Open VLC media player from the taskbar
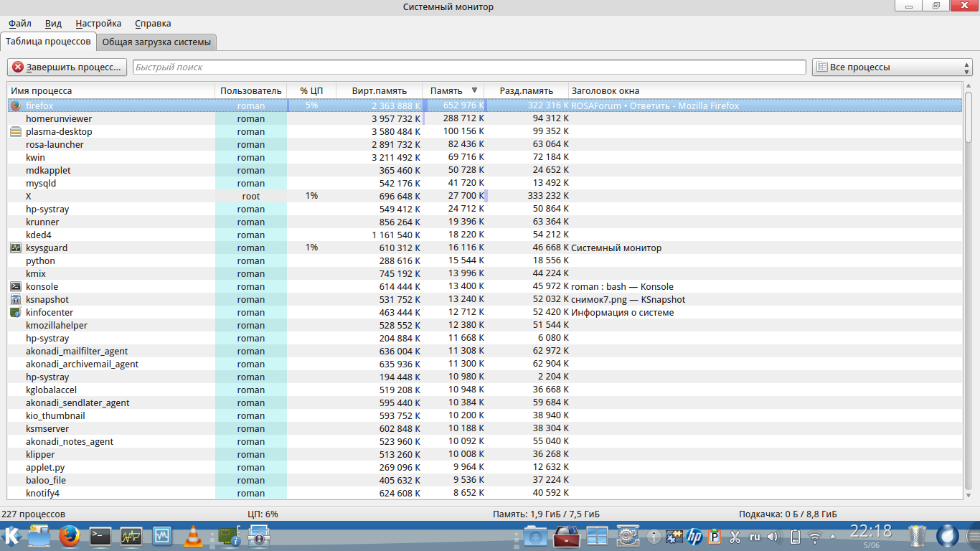Screen dimensions: 980x551 tap(193, 536)
